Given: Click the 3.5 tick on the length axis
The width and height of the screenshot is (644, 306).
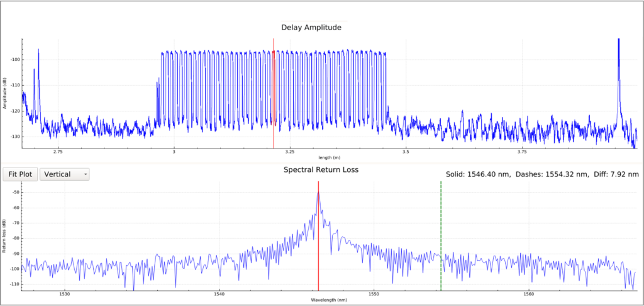Looking at the screenshot, I should tap(406, 152).
